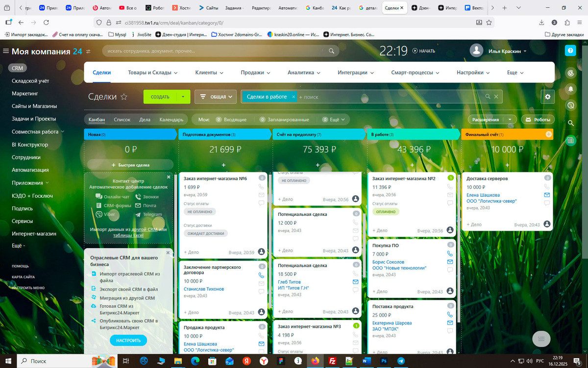Open Задачи и Проекты in the left sidebar
Viewport: 588px width, 368px height.
(x=34, y=119)
